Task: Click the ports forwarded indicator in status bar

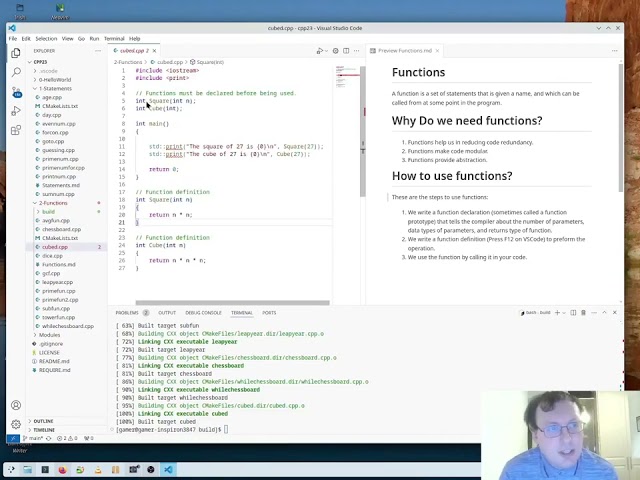Action: (x=89, y=438)
